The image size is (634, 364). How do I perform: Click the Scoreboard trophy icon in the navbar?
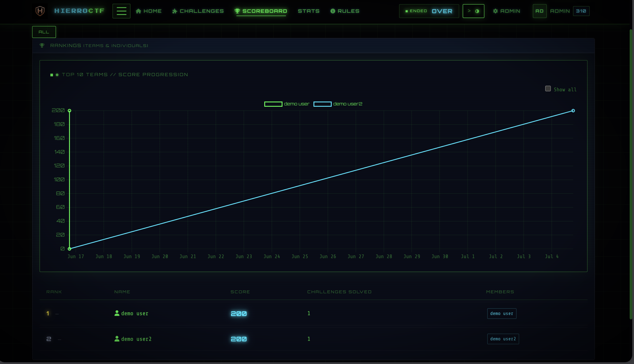[237, 11]
